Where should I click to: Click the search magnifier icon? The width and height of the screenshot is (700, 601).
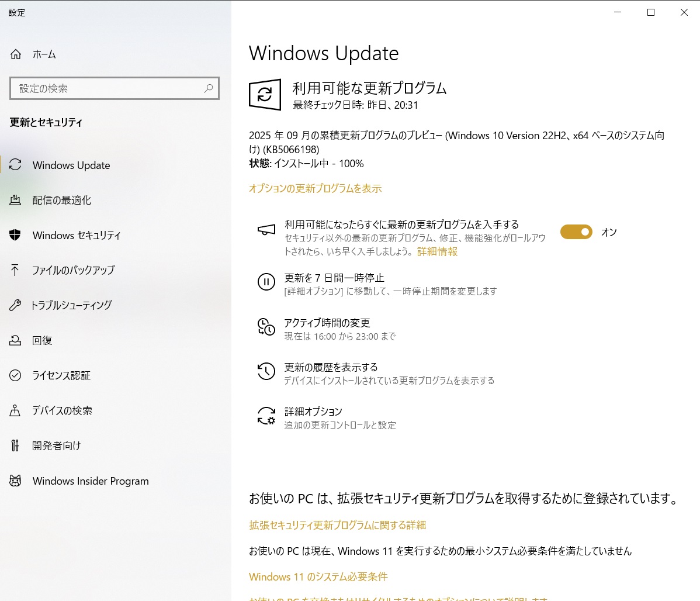click(208, 88)
